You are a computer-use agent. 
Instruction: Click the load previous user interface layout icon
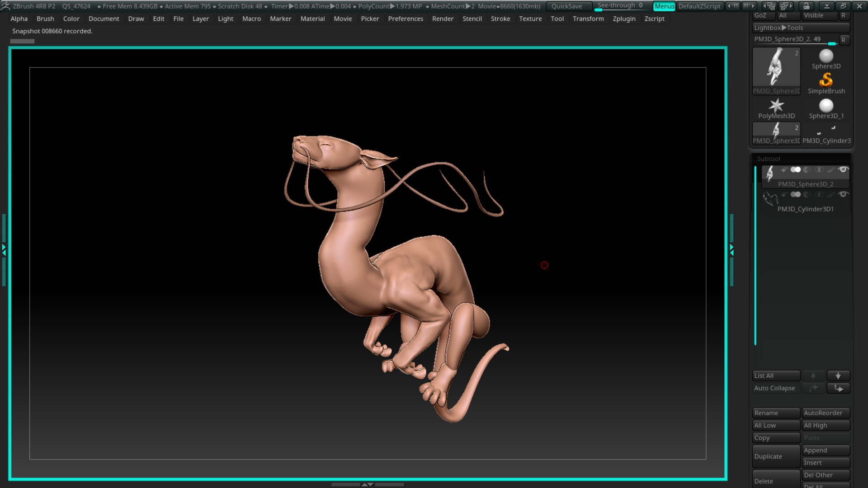pyautogui.click(x=769, y=6)
